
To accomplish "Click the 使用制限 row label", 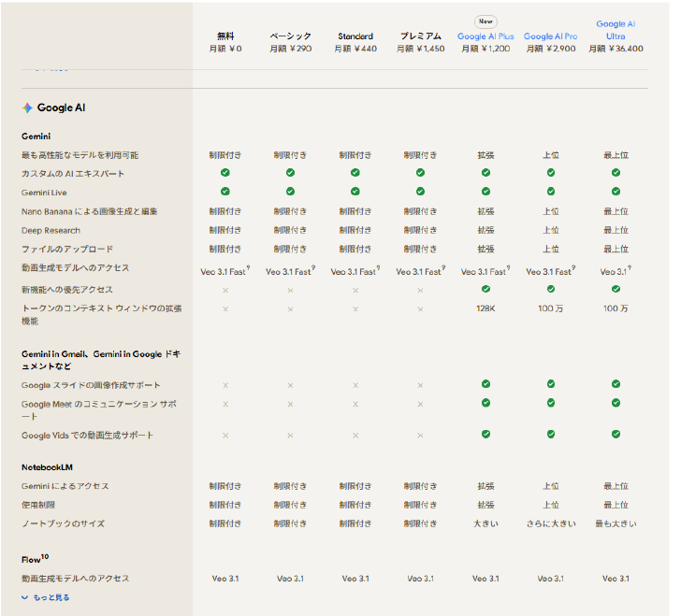I will pos(38,505).
